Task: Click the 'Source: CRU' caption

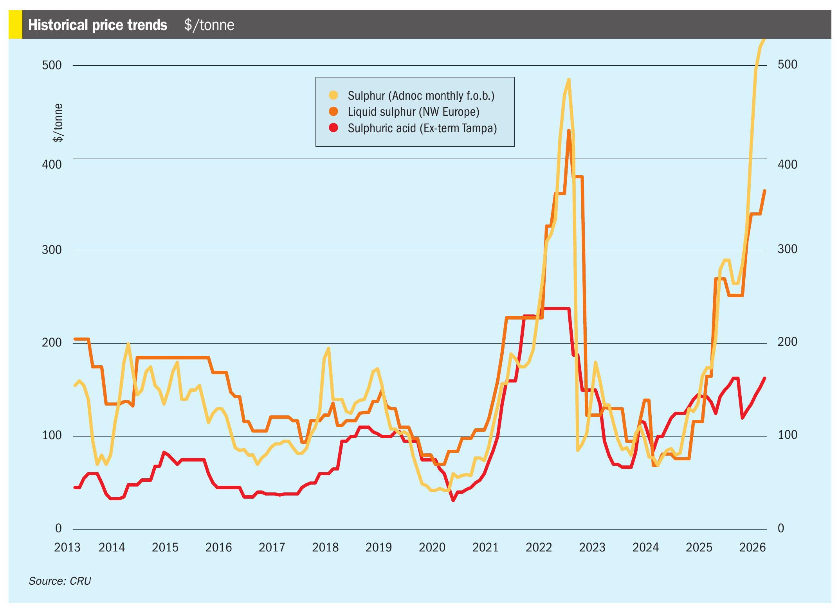Action: 59,581
